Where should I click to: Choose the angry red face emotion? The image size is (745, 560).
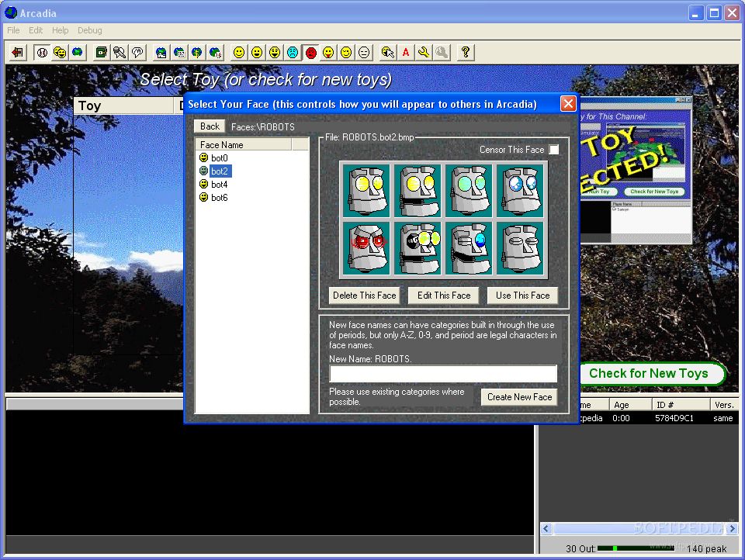click(310, 52)
